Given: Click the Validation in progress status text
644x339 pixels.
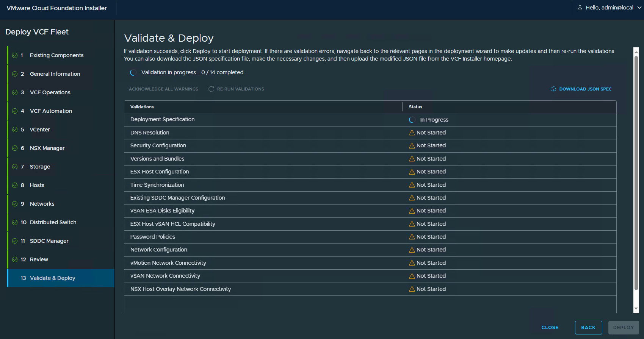Looking at the screenshot, I should [x=193, y=72].
